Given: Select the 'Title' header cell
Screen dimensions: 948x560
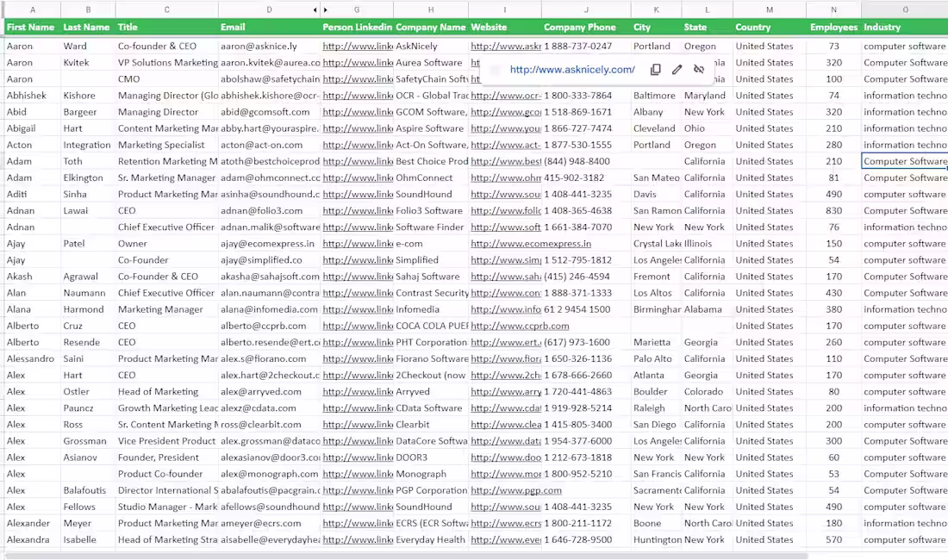Looking at the screenshot, I should [167, 28].
